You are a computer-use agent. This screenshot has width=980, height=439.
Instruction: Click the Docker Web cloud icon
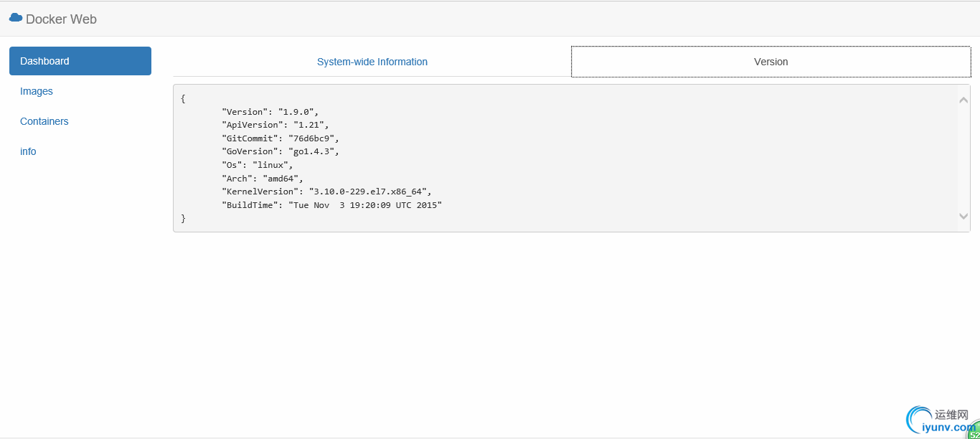point(15,18)
